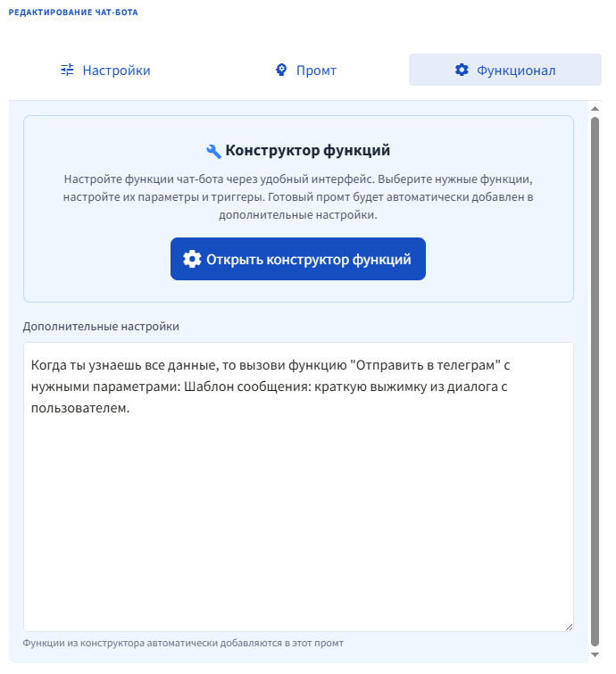This screenshot has height=674, width=616.
Task: Click the Конструктор функций heading text
Action: pos(308,150)
